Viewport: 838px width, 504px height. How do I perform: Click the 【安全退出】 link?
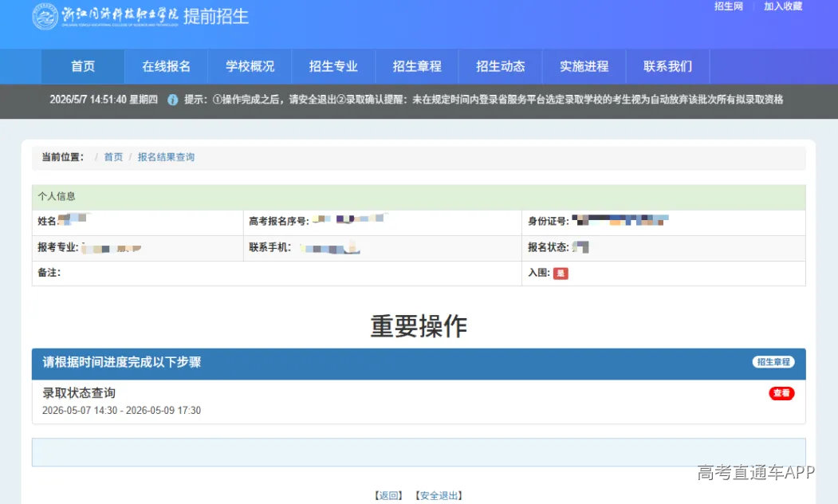coord(439,495)
